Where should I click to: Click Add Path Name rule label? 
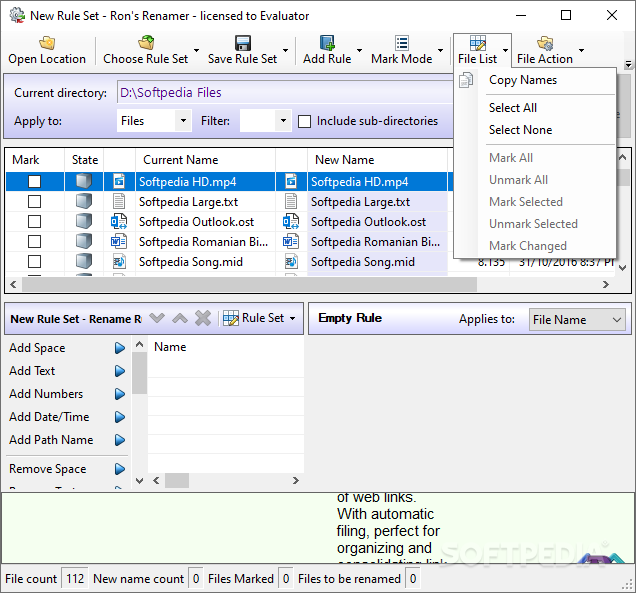click(51, 440)
